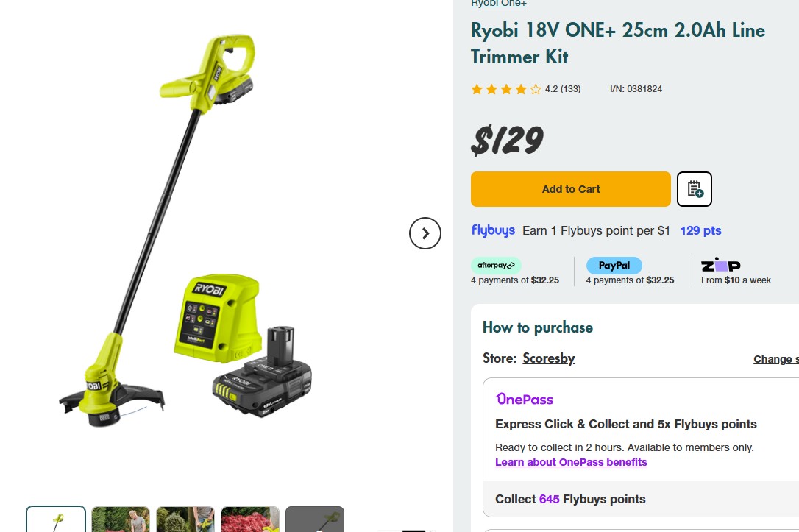
Task: Open Learn about OnePass benefits link
Action: pos(571,462)
